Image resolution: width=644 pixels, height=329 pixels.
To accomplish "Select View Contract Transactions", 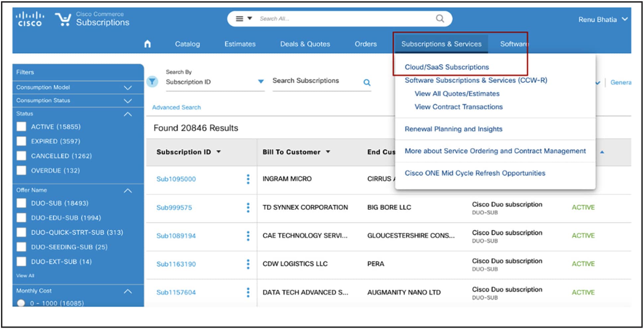I will [x=459, y=107].
